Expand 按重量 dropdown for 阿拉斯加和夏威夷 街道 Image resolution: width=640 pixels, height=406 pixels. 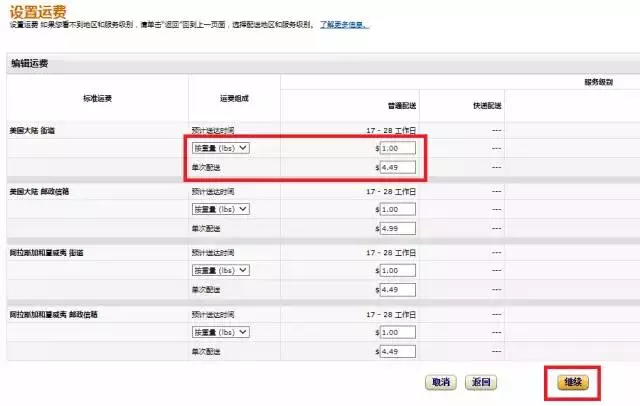(x=221, y=271)
